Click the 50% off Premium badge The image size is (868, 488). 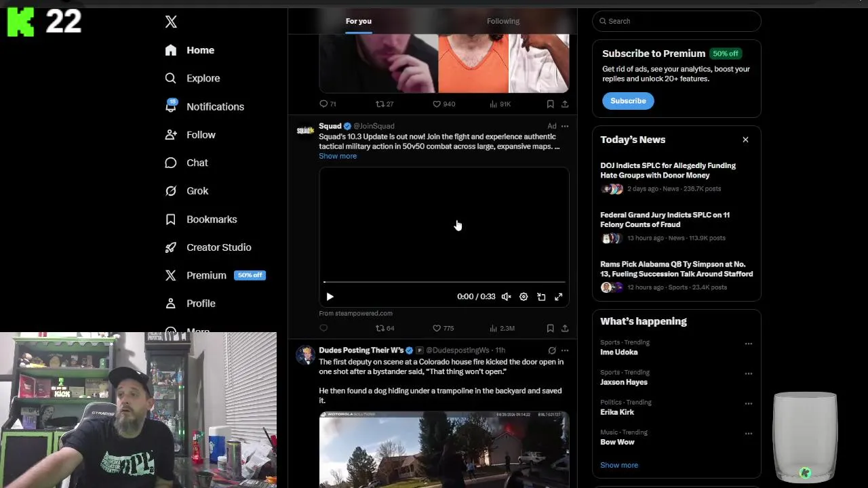point(250,275)
